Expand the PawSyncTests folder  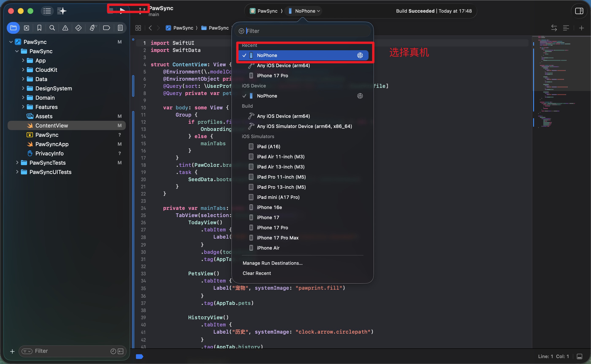click(x=17, y=163)
